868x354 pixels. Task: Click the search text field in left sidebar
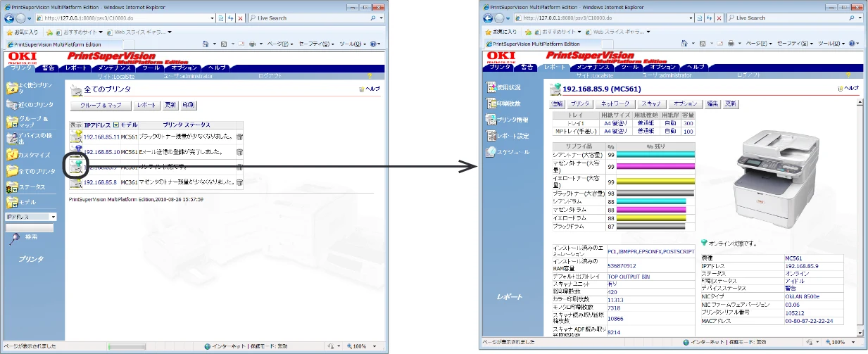(x=30, y=227)
